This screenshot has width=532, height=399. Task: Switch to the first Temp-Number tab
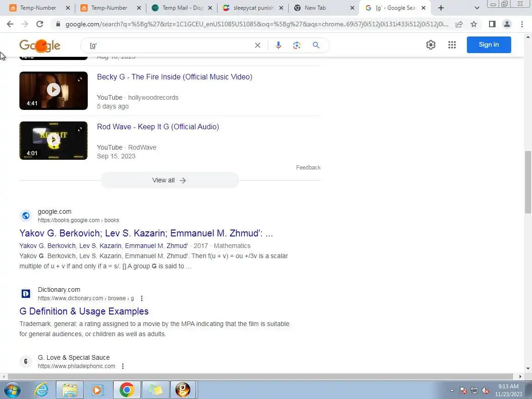38,8
